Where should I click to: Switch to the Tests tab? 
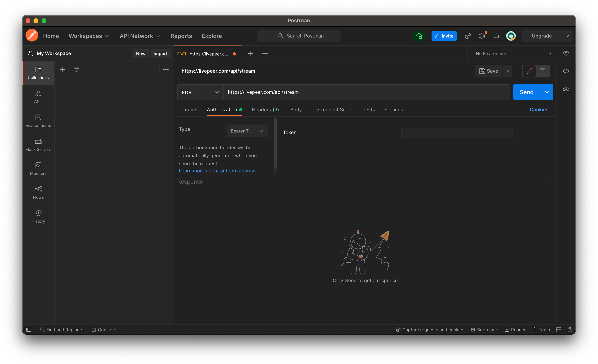click(368, 110)
